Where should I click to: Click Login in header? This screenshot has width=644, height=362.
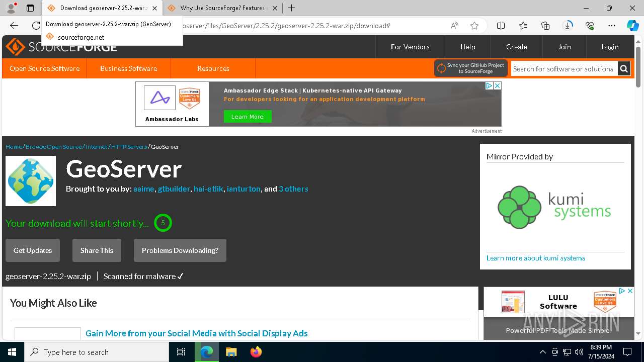tap(610, 47)
